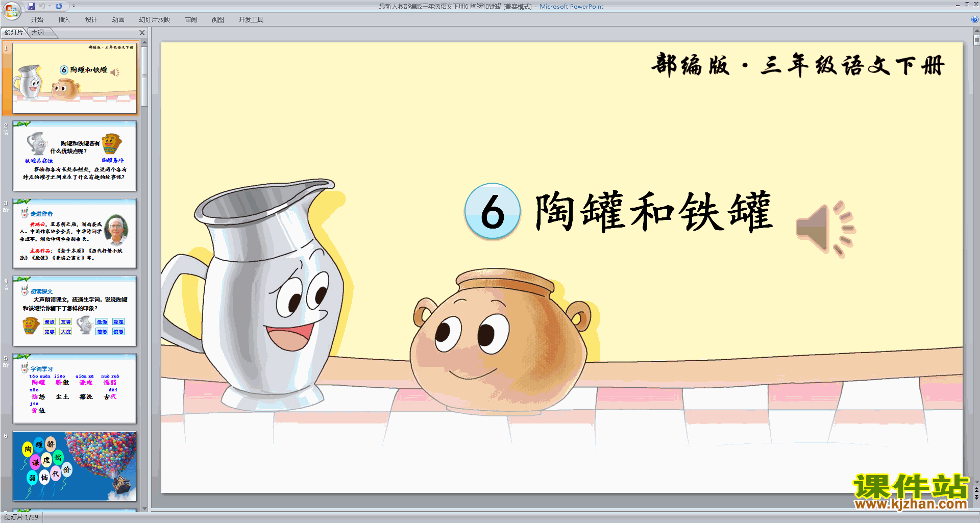Select slide 4 thumbnail 初读课文
This screenshot has width=980, height=523.
75,311
